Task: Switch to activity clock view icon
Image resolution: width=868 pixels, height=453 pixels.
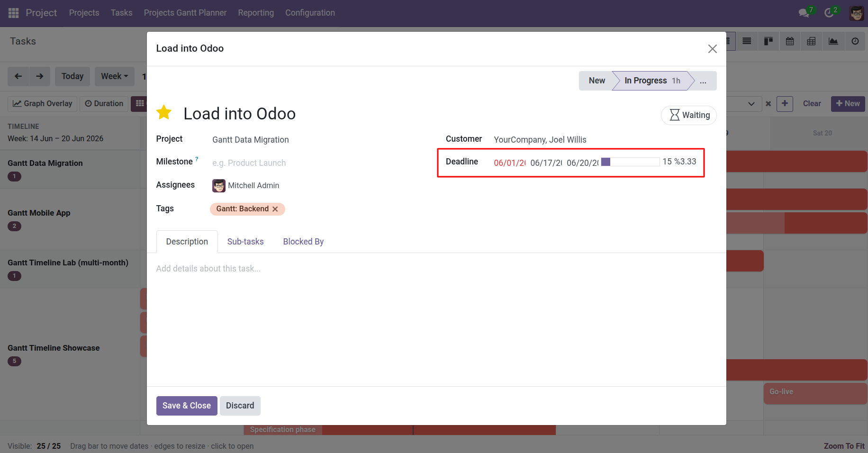Action: click(855, 41)
